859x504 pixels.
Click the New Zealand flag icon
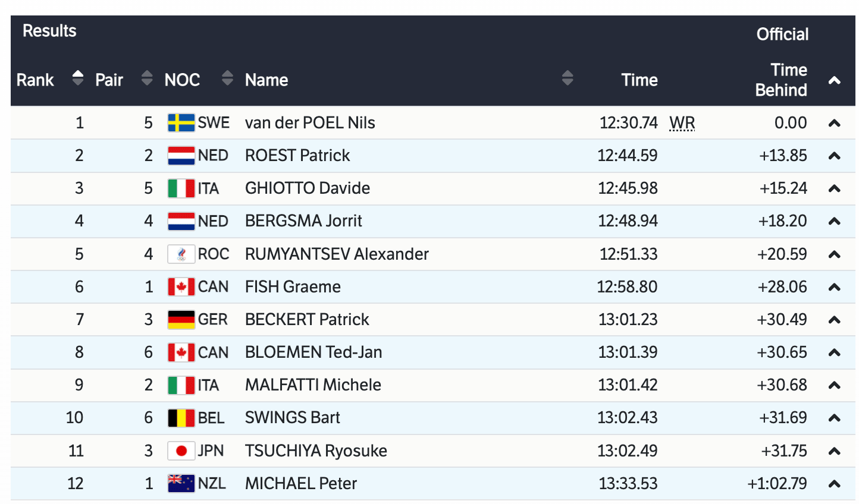(x=181, y=484)
